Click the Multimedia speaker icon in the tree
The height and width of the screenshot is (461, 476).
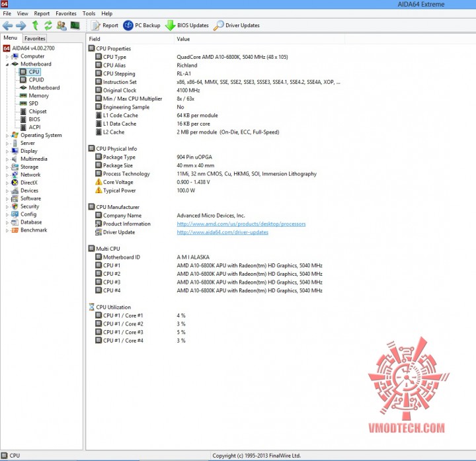point(15,159)
